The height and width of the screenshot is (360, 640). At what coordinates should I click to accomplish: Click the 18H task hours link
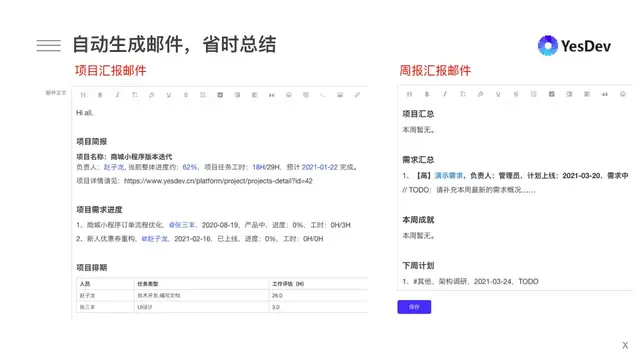(258, 167)
